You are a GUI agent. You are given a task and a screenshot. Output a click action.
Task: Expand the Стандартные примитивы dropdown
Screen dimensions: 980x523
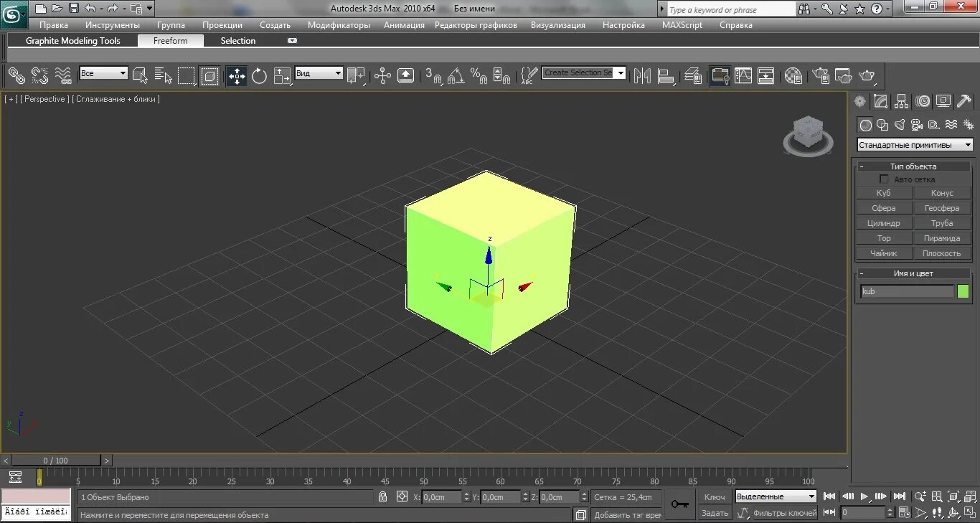coord(915,145)
